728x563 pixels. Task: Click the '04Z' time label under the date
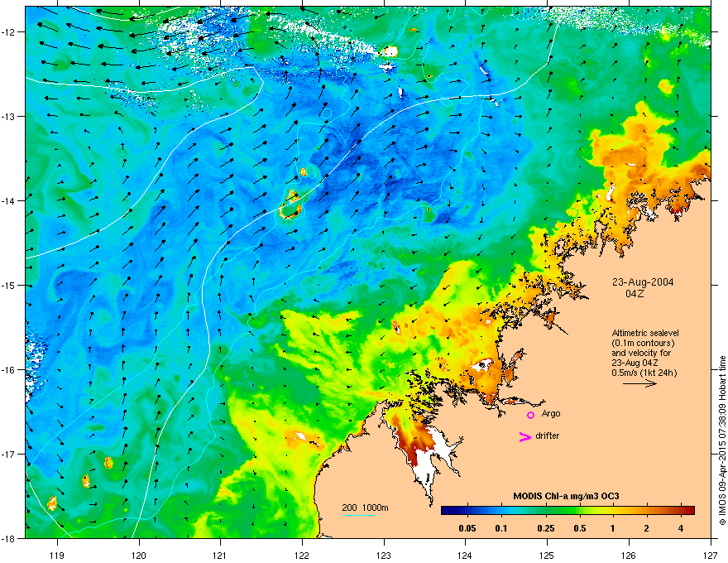point(635,294)
